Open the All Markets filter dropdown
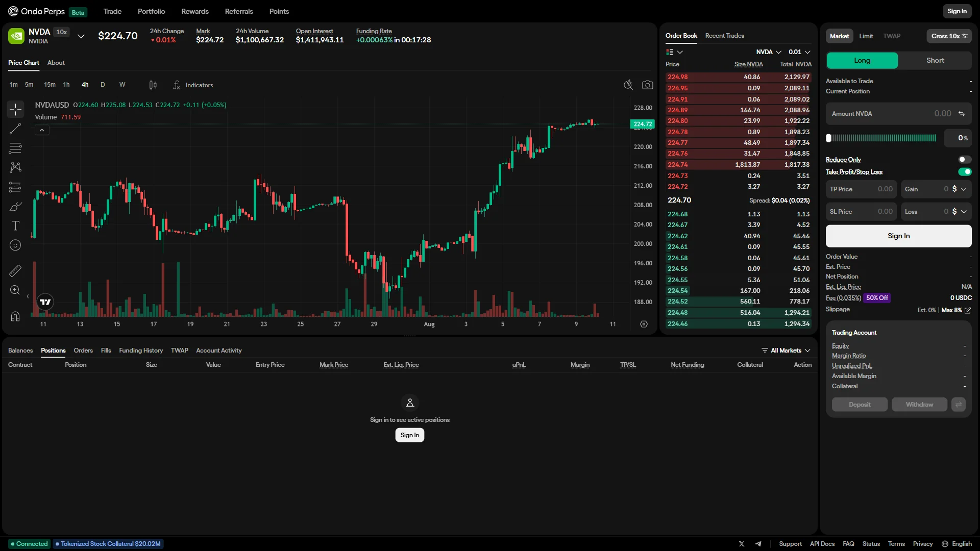Screen dimensions: 980x551 point(786,350)
